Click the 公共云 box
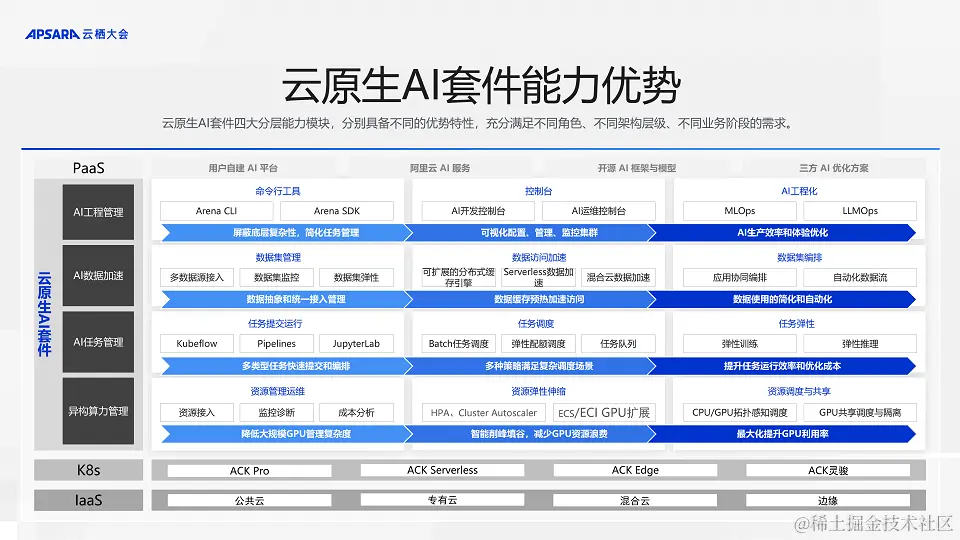This screenshot has height=540, width=960. (x=249, y=501)
